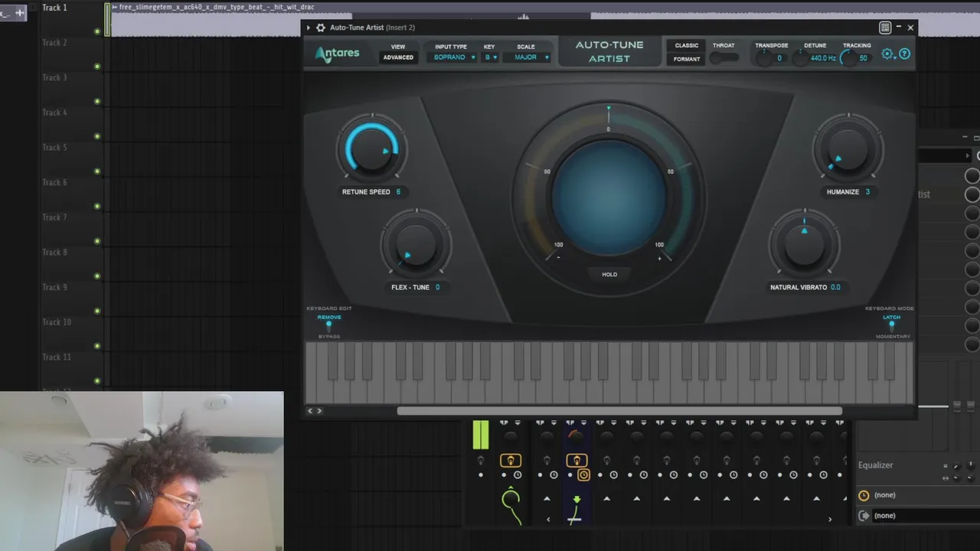Image resolution: width=980 pixels, height=551 pixels.
Task: Click the Detune knob
Action: click(x=800, y=59)
